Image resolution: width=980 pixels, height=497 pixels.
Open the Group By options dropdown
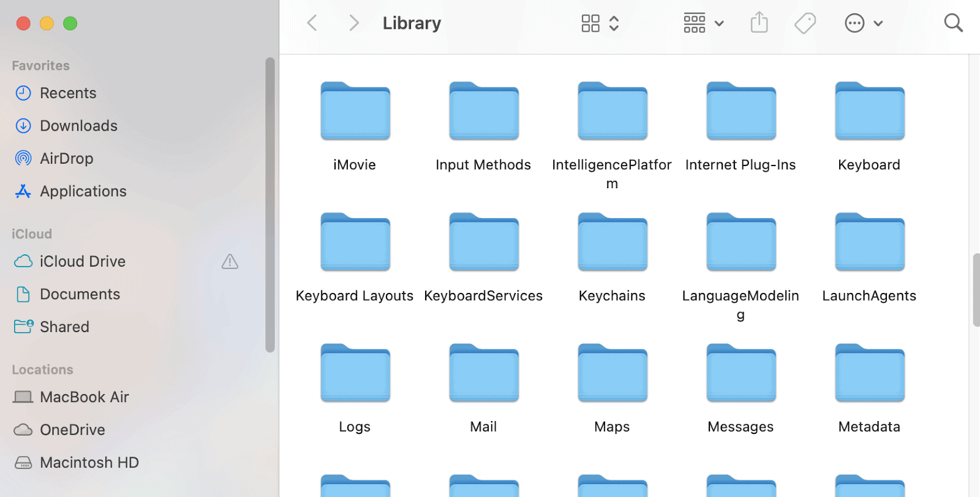[703, 23]
